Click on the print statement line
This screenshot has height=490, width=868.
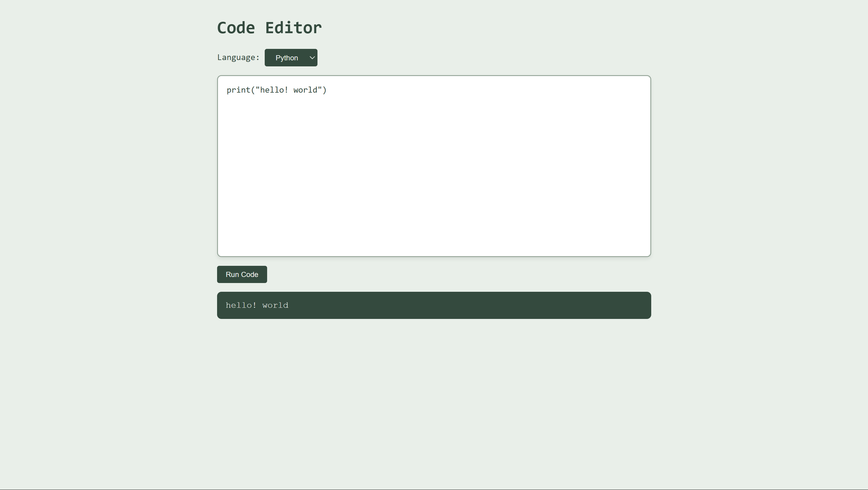pos(276,90)
